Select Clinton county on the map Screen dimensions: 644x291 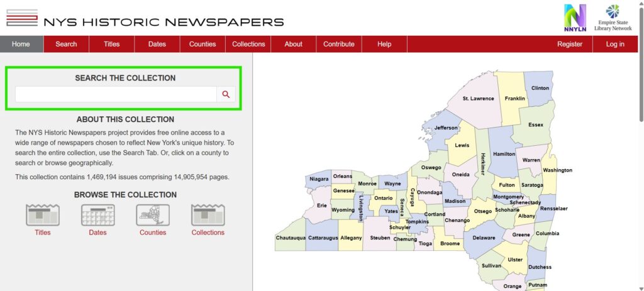tap(539, 88)
